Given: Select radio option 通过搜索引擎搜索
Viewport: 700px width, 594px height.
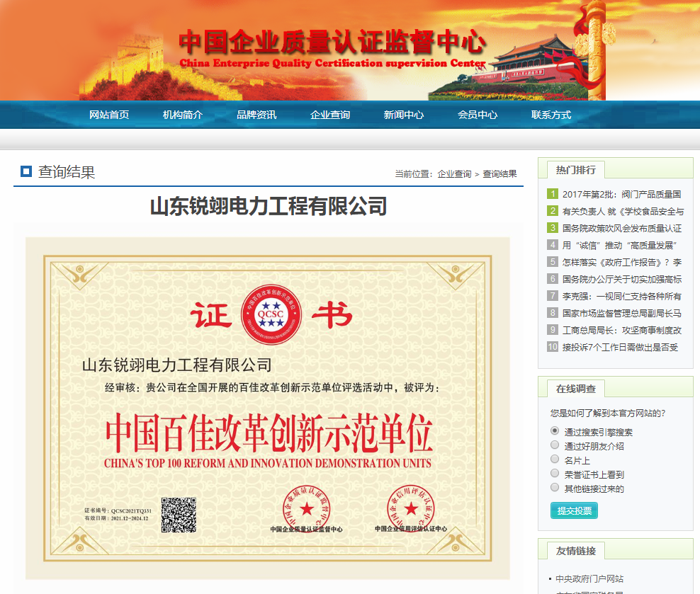Looking at the screenshot, I should [x=555, y=430].
